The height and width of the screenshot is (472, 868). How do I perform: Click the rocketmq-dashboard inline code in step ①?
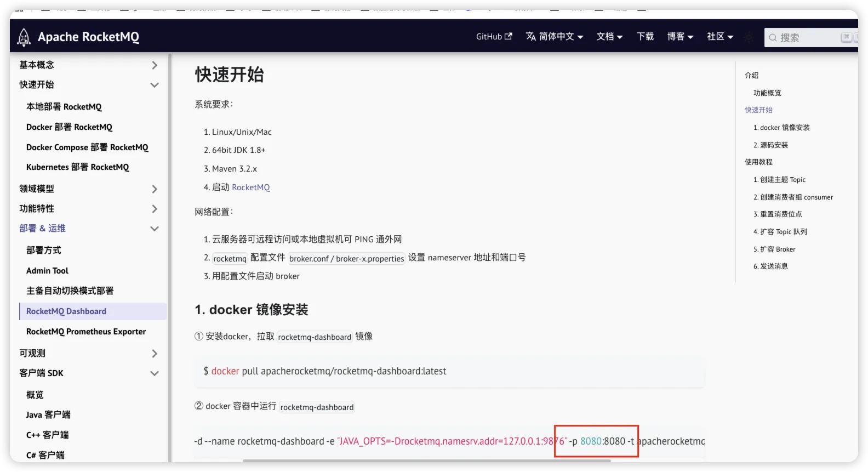coord(315,337)
